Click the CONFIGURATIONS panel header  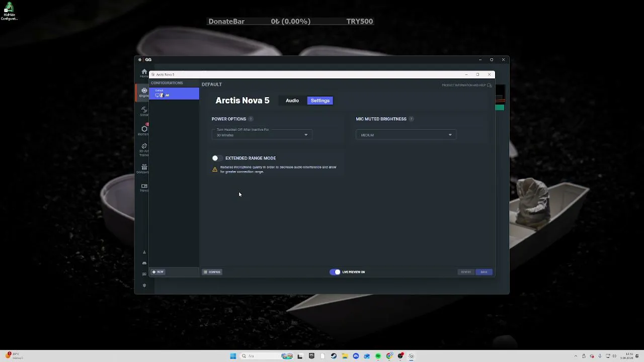point(167,83)
